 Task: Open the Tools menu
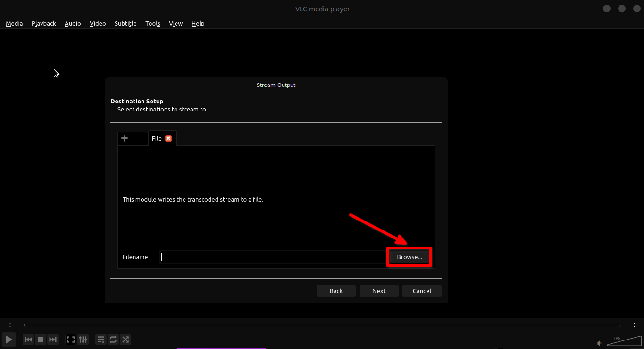tap(152, 23)
